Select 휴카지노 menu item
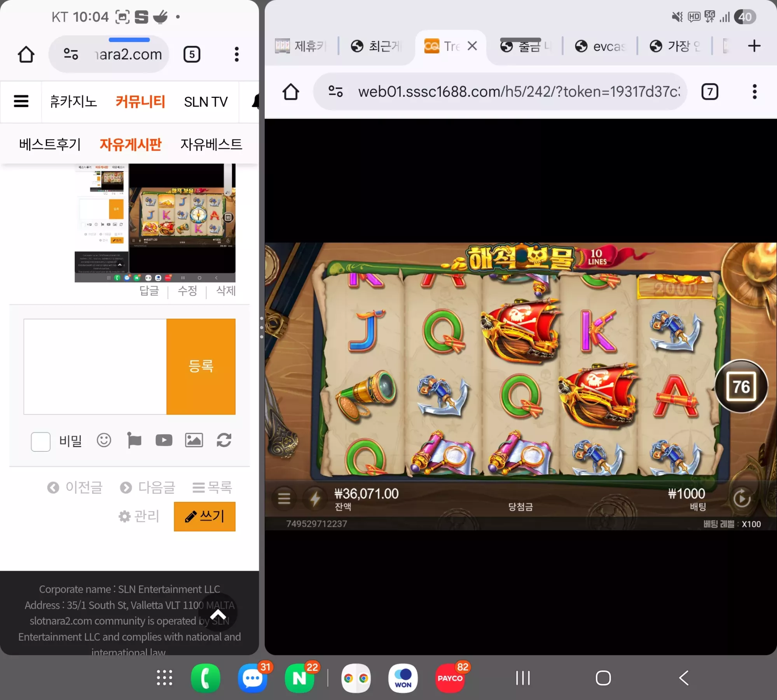Image resolution: width=777 pixels, height=700 pixels. coord(73,101)
